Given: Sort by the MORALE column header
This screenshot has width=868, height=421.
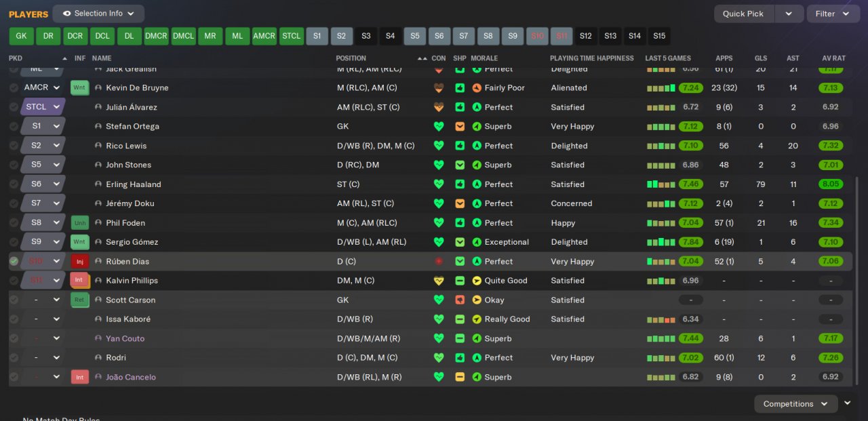Looking at the screenshot, I should coord(484,58).
